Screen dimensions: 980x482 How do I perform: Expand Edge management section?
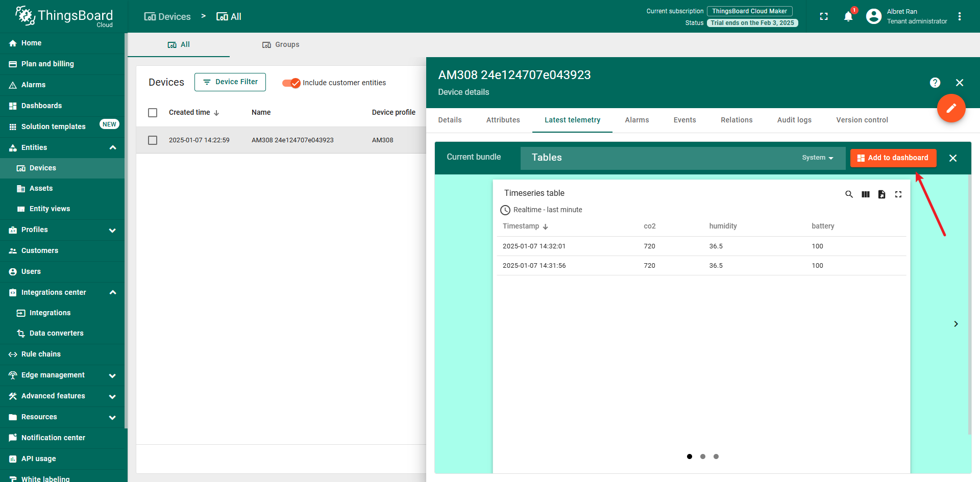(112, 375)
